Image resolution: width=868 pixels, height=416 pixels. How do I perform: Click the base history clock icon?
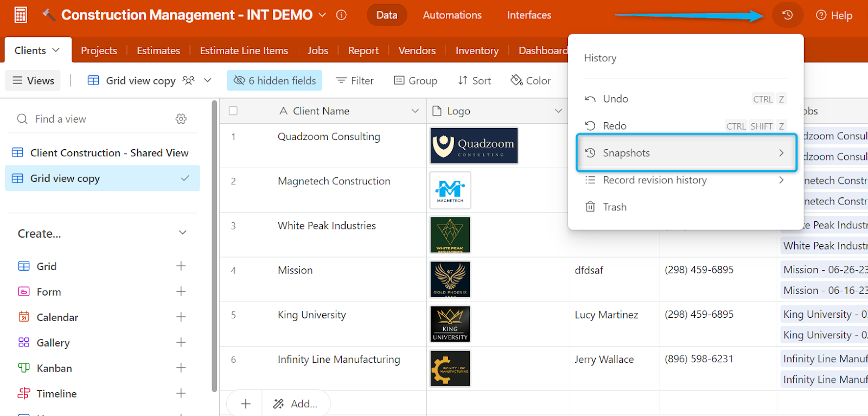(x=787, y=15)
